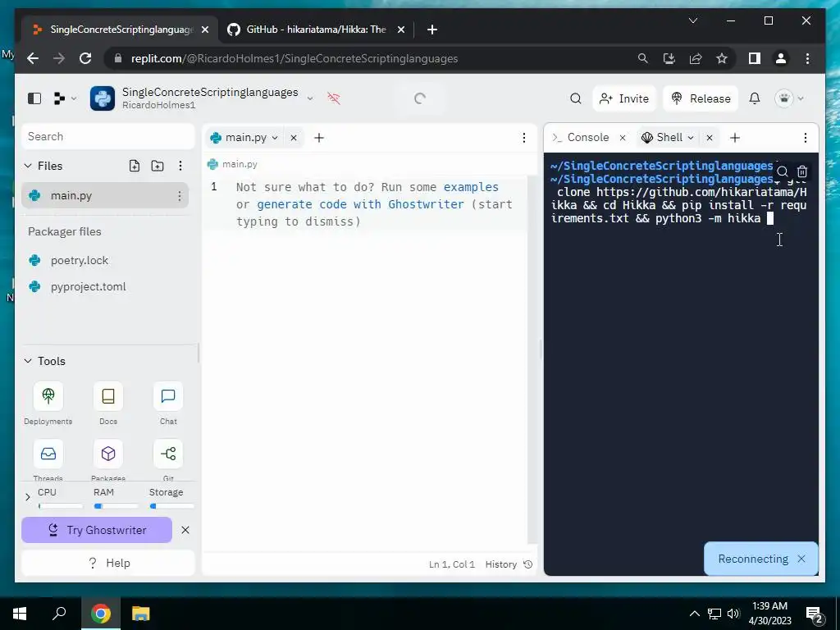
Task: Toggle the Replit sidebar panel icon
Action: pos(34,98)
